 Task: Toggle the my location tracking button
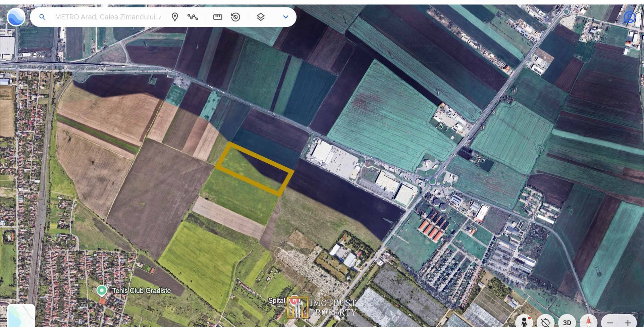click(545, 321)
